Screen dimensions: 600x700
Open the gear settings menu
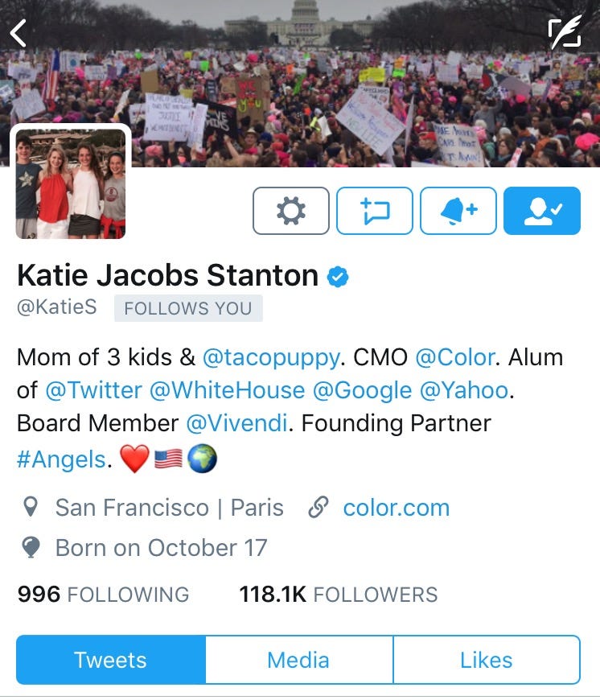pos(291,211)
